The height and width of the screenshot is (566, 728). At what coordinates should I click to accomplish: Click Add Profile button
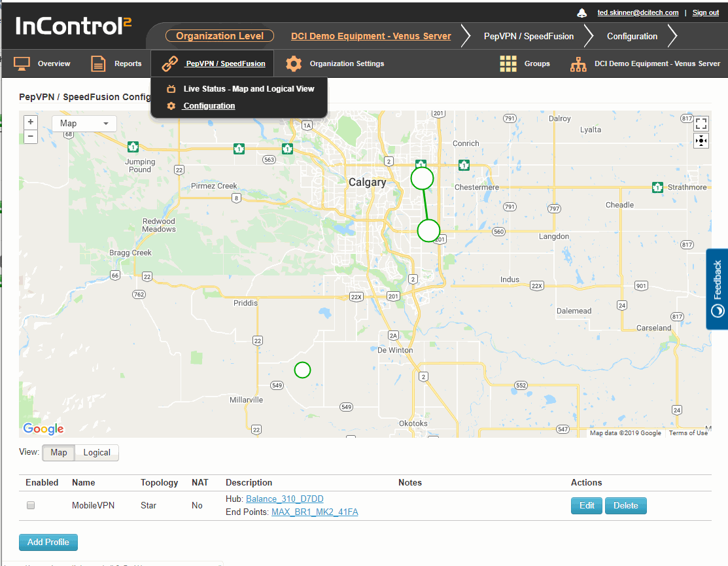[x=48, y=542]
